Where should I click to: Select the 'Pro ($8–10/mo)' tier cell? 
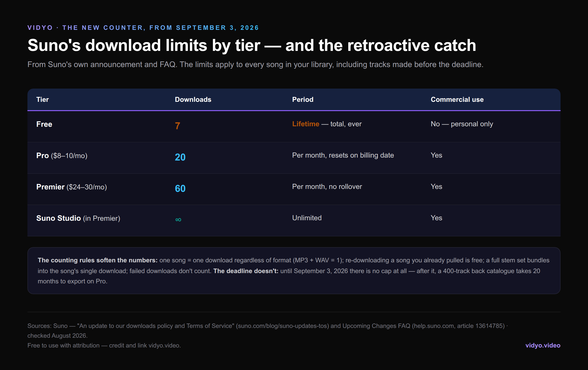[x=62, y=155]
